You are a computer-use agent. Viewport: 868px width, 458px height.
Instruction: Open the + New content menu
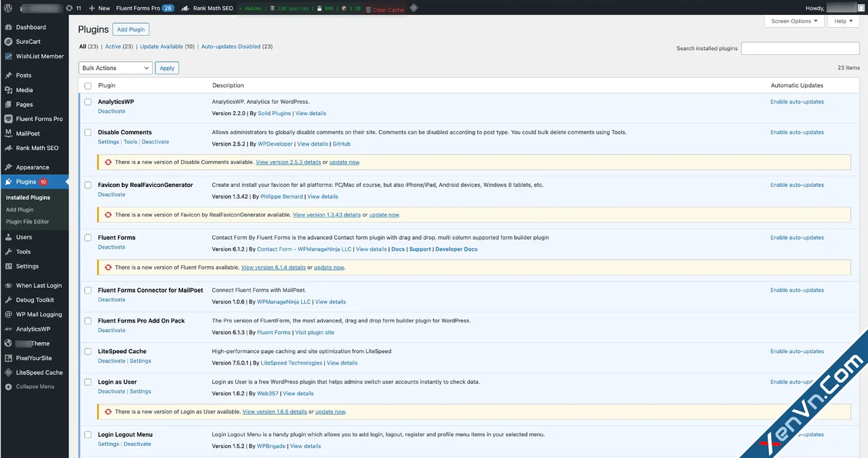point(99,8)
